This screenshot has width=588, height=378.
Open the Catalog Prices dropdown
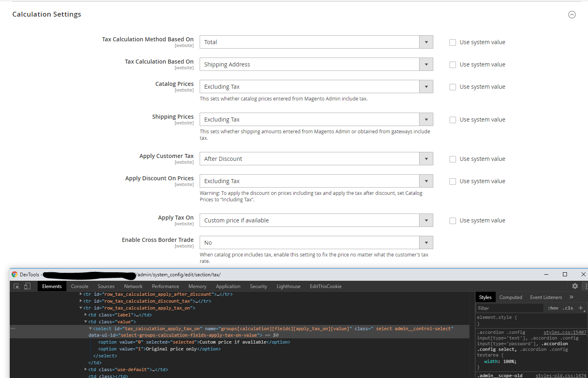coord(316,87)
